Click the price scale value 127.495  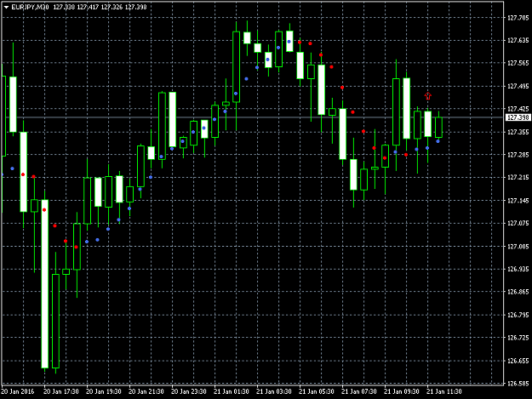click(518, 87)
